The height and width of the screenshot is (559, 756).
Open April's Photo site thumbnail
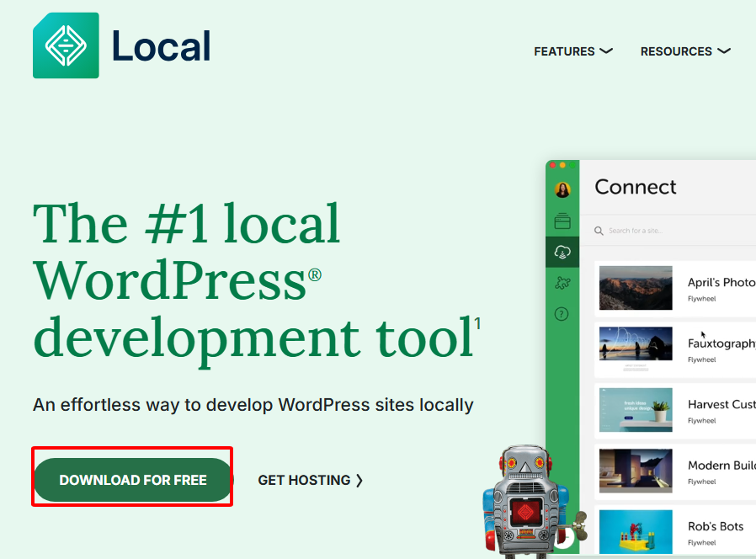pos(636,288)
